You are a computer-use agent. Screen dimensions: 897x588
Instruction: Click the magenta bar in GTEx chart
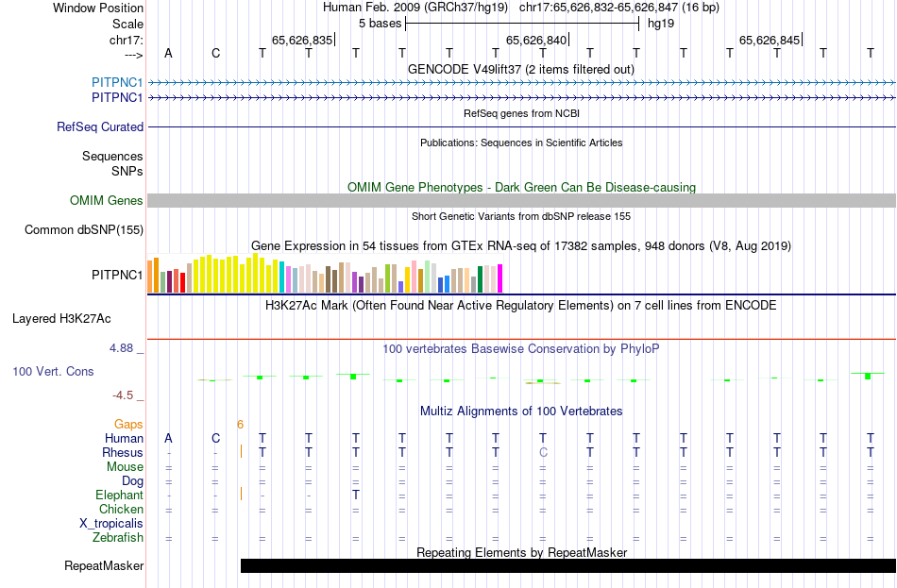(500, 278)
